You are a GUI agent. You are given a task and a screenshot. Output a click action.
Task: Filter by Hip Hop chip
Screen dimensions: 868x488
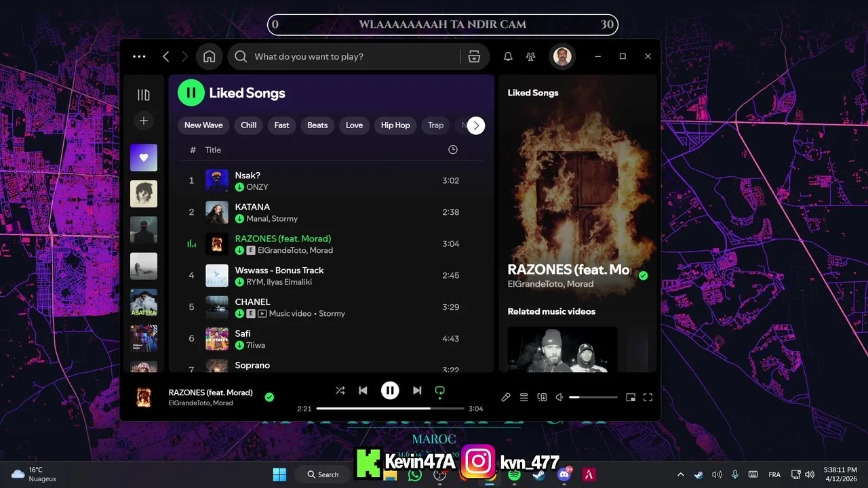coord(395,125)
